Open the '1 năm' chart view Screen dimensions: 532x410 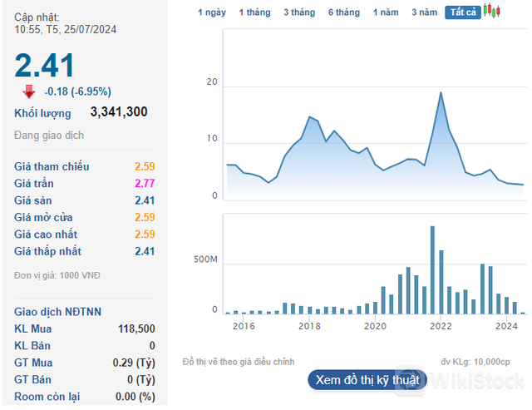point(386,12)
